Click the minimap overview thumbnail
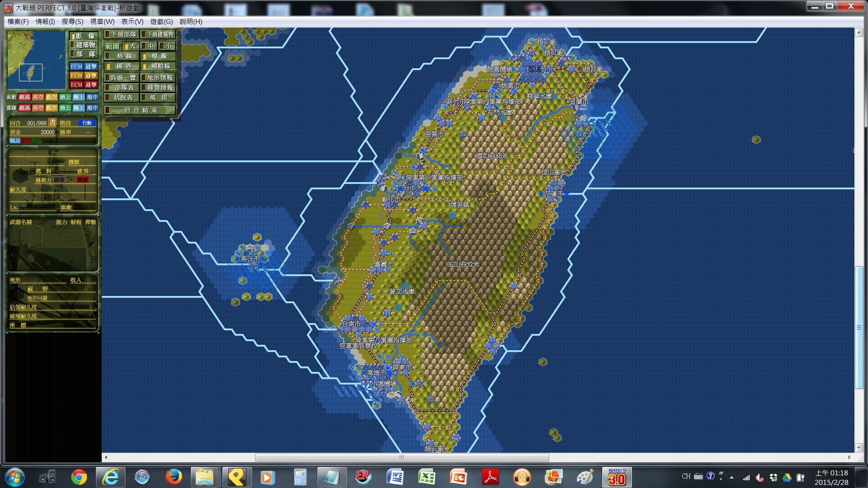The height and width of the screenshot is (488, 868). (36, 60)
